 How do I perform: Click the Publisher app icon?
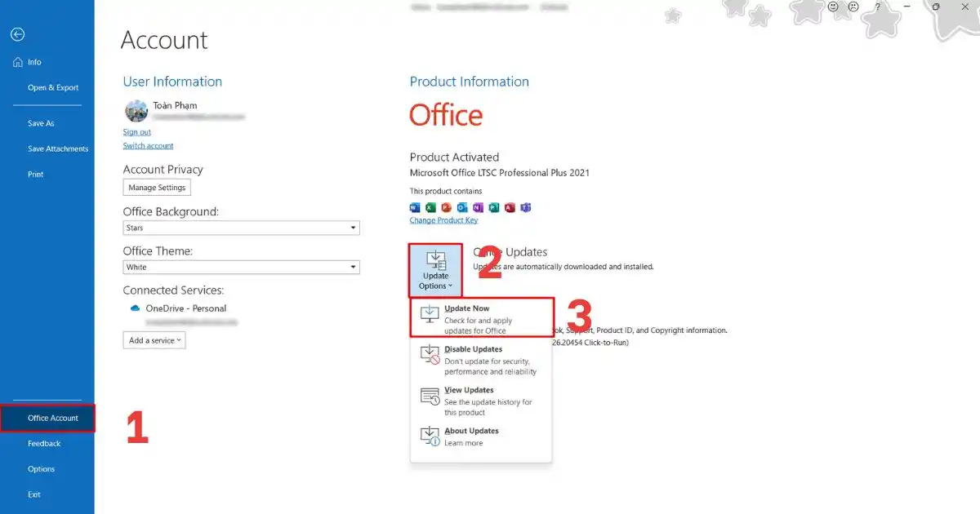494,207
